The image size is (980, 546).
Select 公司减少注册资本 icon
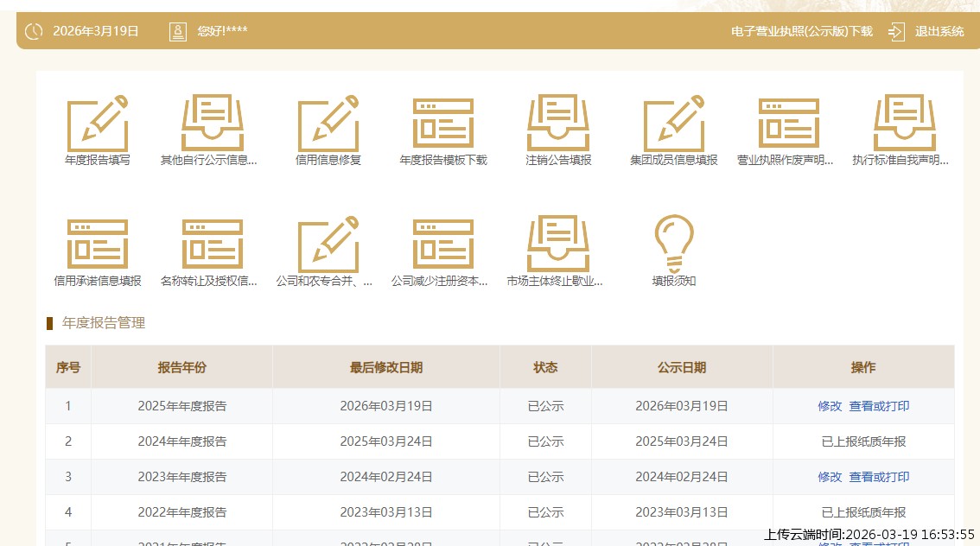coord(443,244)
